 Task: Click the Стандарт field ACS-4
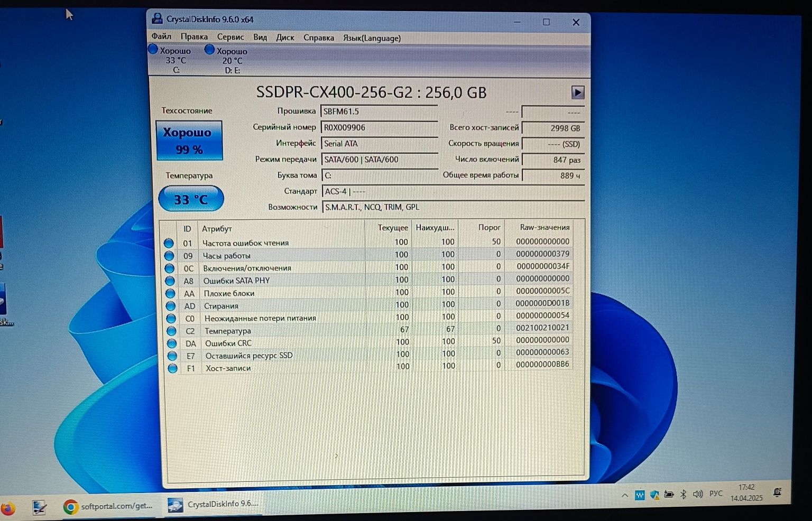tap(453, 191)
